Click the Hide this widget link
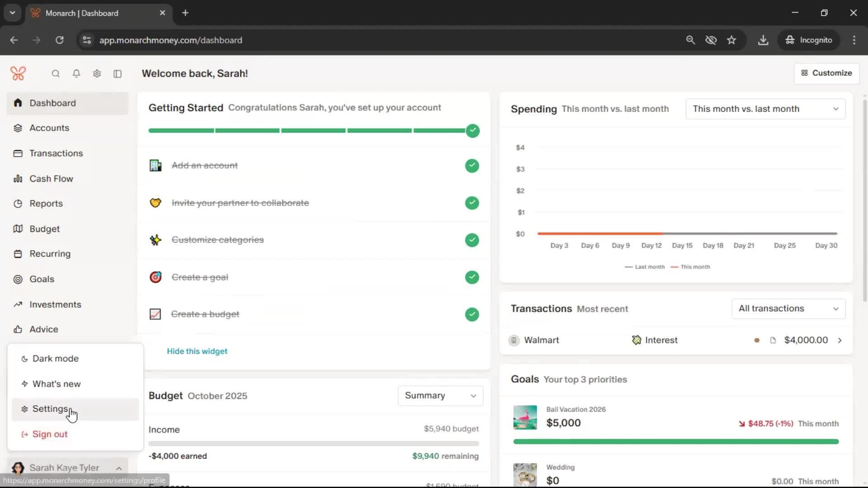Image resolution: width=868 pixels, height=488 pixels. pyautogui.click(x=197, y=352)
